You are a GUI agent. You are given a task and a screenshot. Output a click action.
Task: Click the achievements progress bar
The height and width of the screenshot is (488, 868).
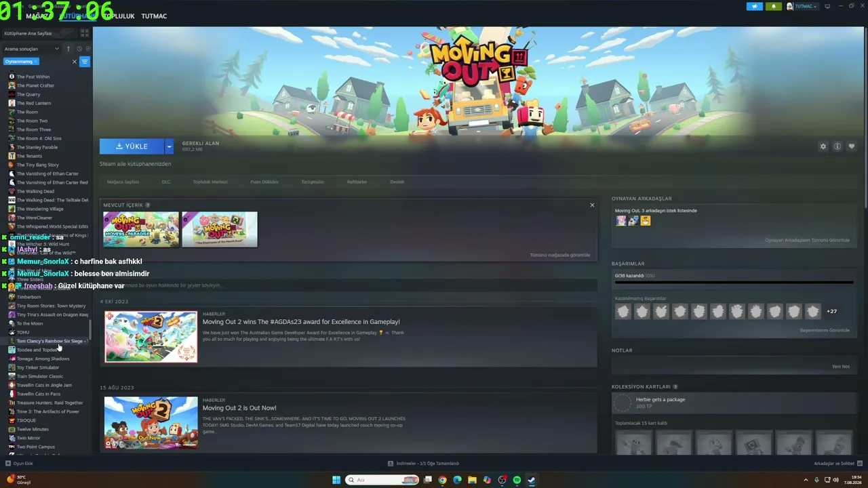733,283
